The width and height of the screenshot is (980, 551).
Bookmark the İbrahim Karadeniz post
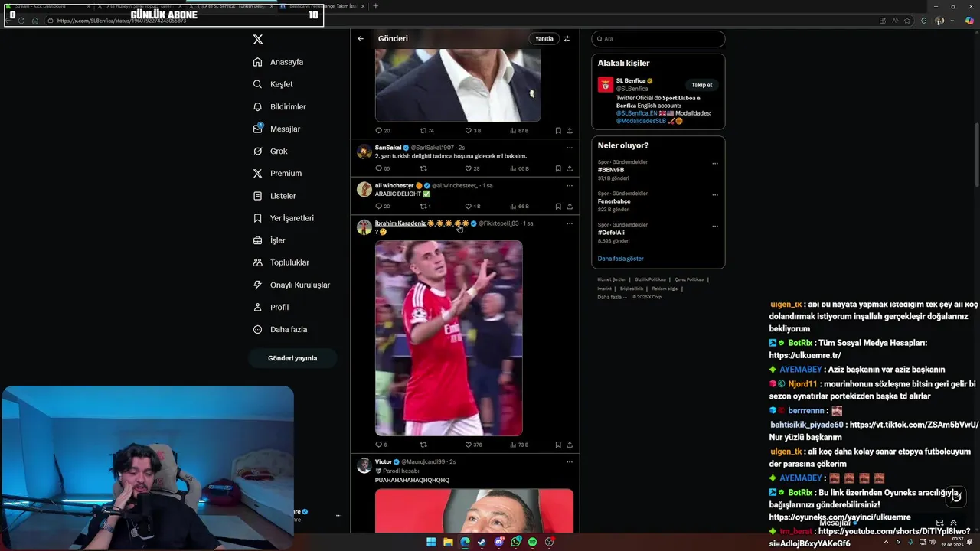coord(558,445)
